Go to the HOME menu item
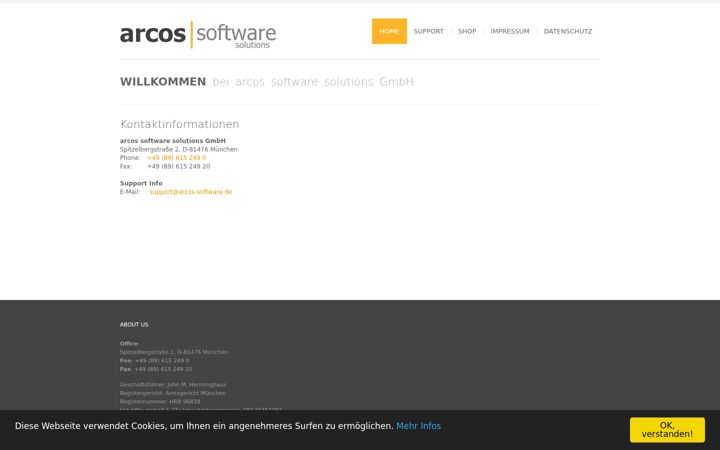The image size is (720, 450). 389,31
